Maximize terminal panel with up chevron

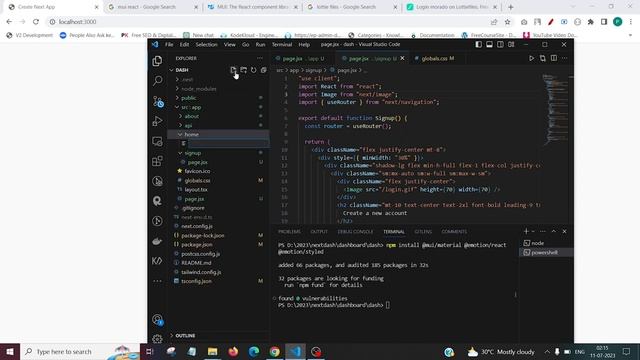(553, 231)
